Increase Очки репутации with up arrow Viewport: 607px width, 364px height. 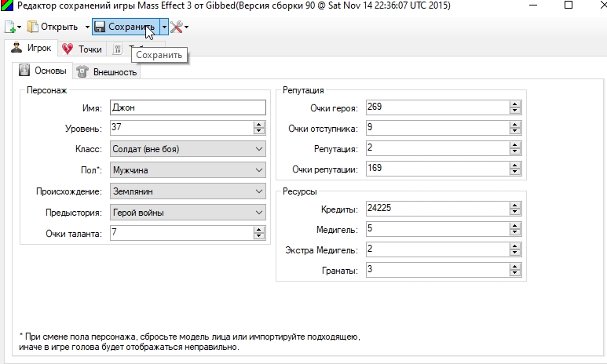pos(515,166)
